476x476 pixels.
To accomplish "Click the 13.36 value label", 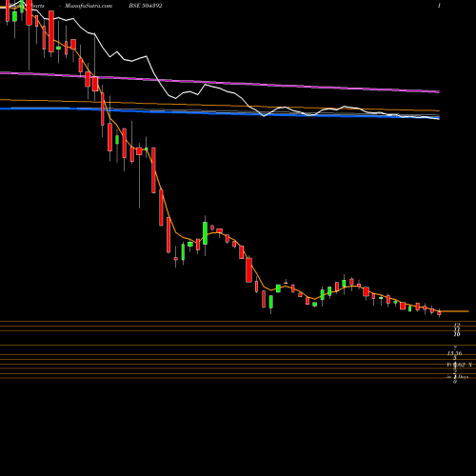I will click(x=454, y=353).
